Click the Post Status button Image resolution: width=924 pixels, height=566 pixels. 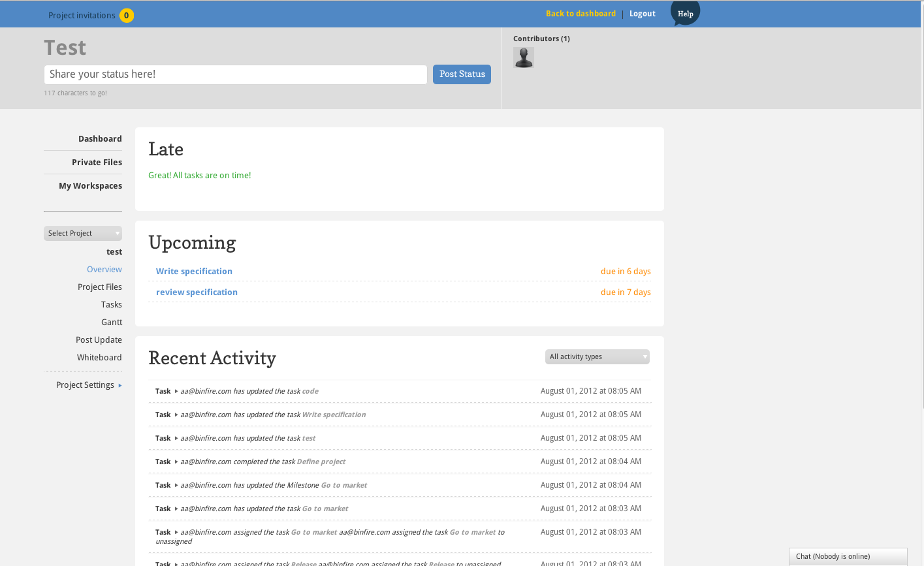462,74
